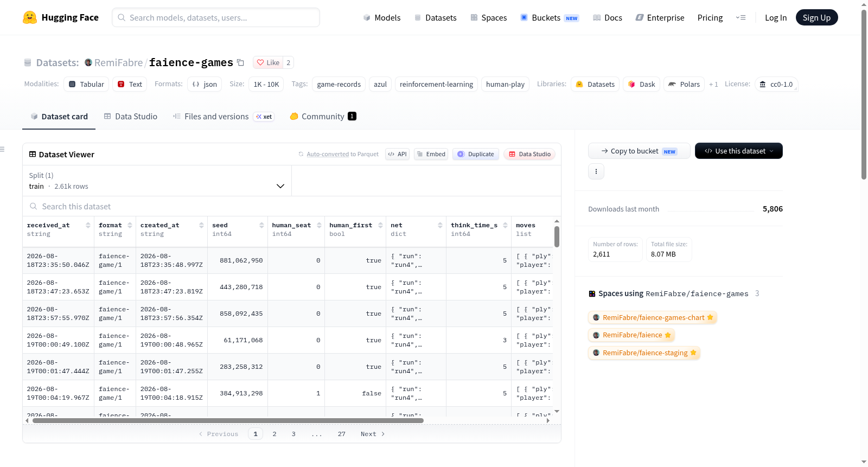868x467 pixels.
Task: Focus the Search models, datasets, users field
Action: tap(216, 17)
